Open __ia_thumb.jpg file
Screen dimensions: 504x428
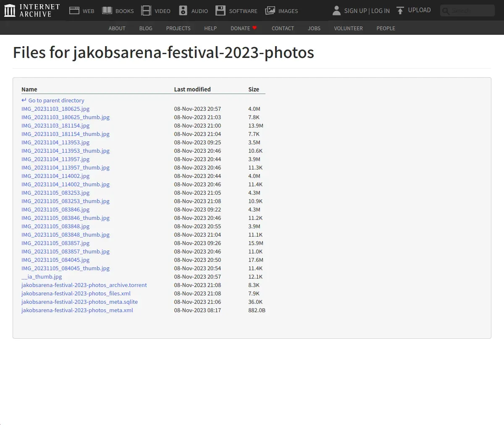pos(42,277)
